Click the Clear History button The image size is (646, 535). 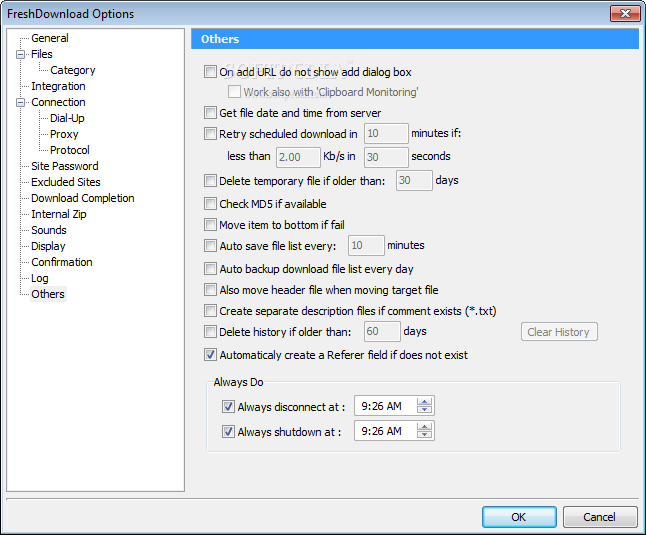(559, 332)
